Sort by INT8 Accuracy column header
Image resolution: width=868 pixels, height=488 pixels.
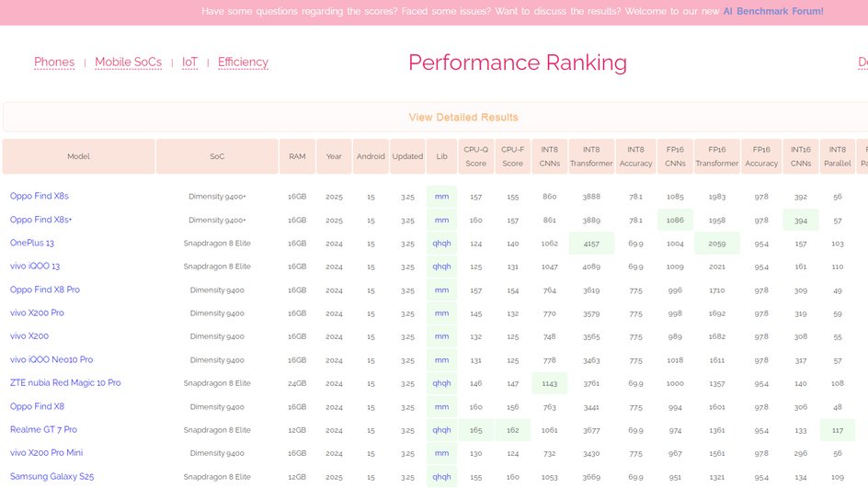tap(635, 156)
